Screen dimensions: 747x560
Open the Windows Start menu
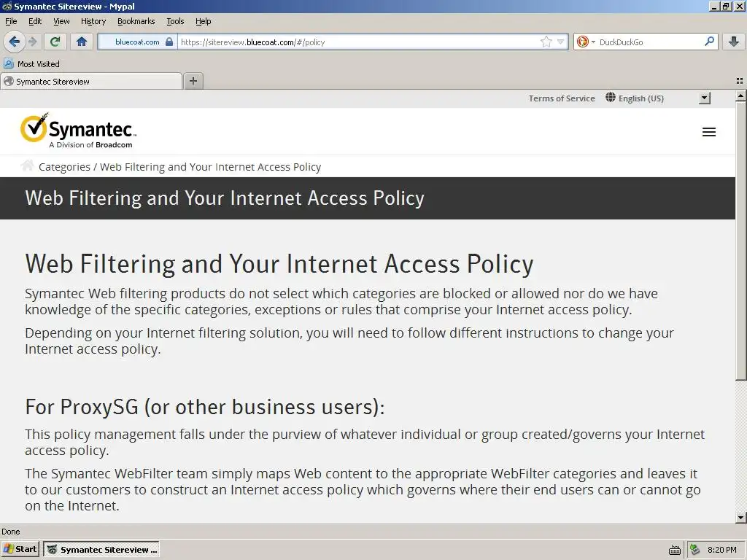click(20, 549)
